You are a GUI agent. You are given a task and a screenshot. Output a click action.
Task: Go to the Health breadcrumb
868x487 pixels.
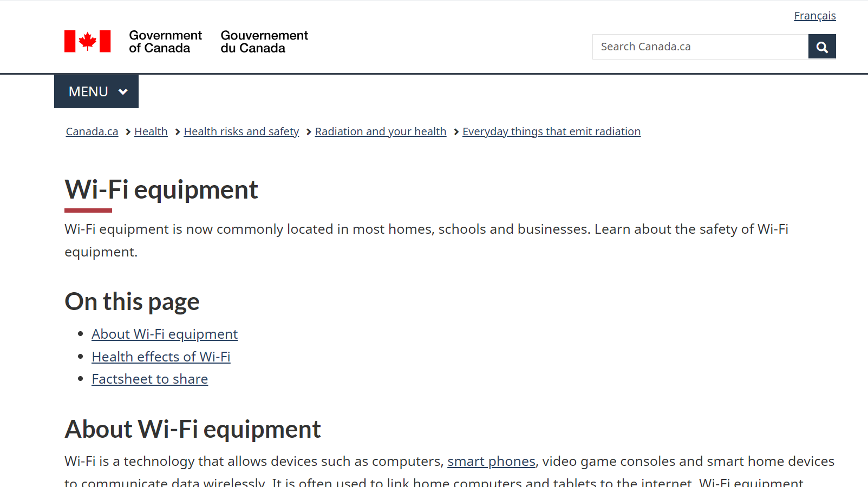click(x=151, y=131)
